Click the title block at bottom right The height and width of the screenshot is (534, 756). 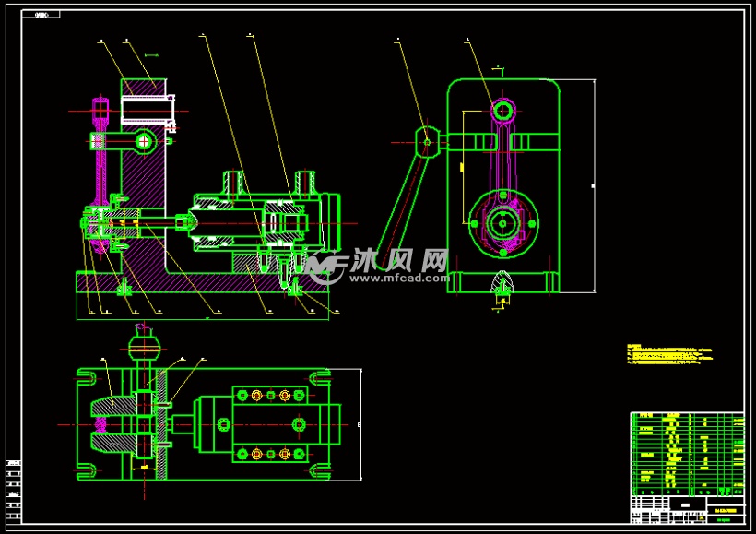686,509
